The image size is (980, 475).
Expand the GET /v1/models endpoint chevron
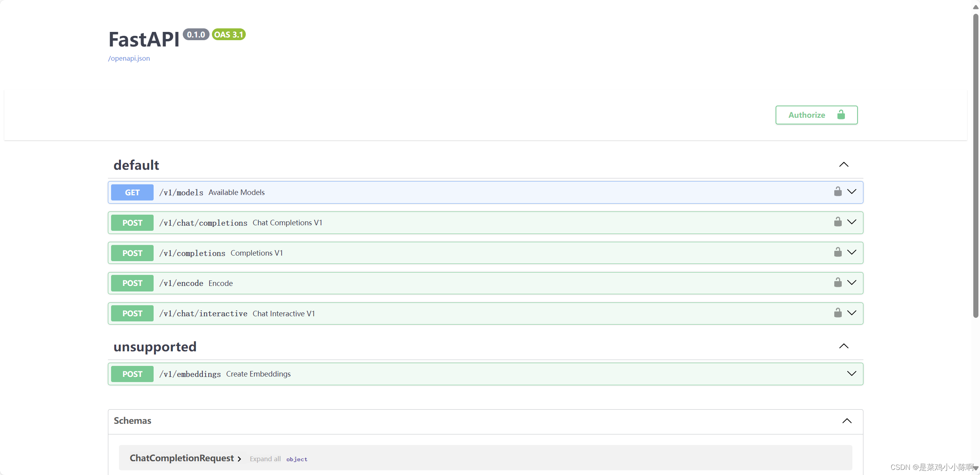pos(852,192)
